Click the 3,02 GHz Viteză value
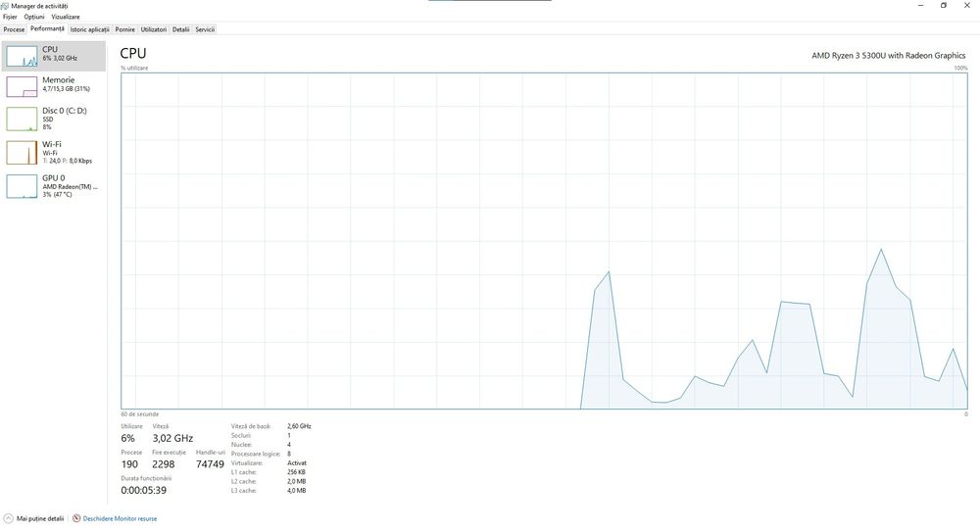 [172, 439]
